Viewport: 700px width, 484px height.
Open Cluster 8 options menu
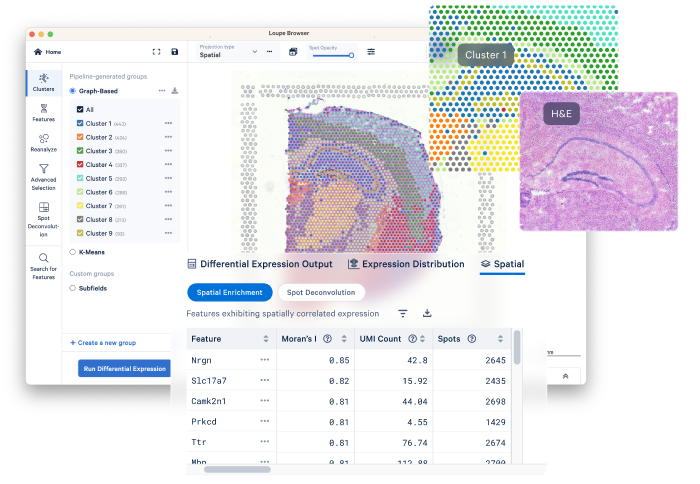168,219
